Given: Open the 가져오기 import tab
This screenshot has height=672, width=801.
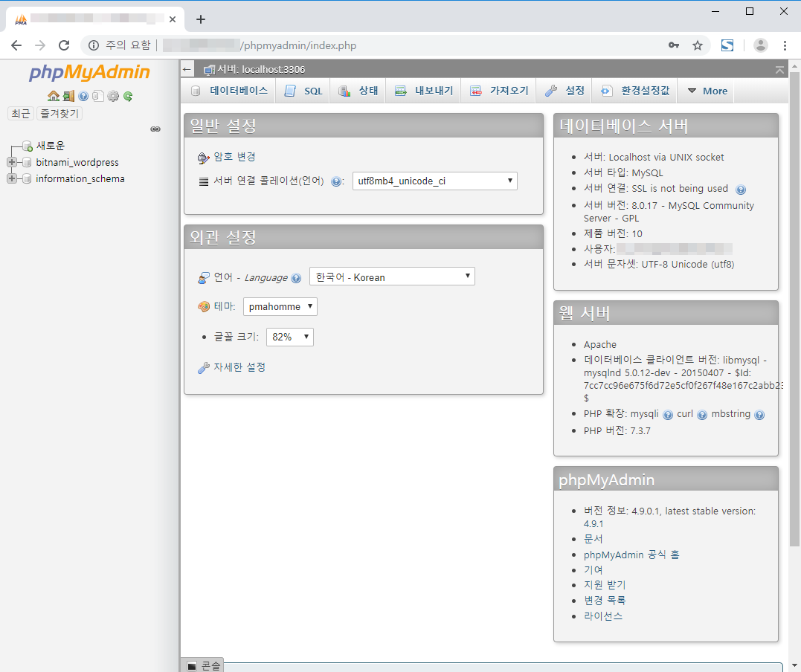Looking at the screenshot, I should click(498, 91).
